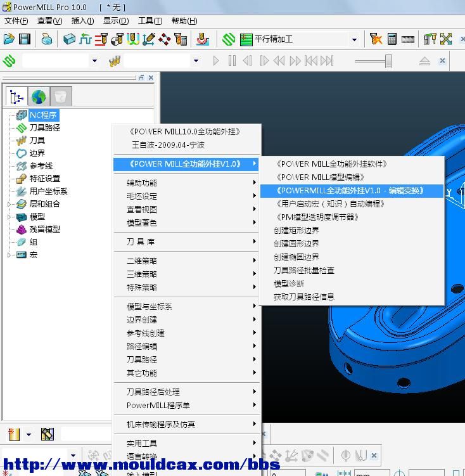The width and height of the screenshot is (465, 476).
Task: Open 工具(T) menu
Action: click(x=150, y=21)
